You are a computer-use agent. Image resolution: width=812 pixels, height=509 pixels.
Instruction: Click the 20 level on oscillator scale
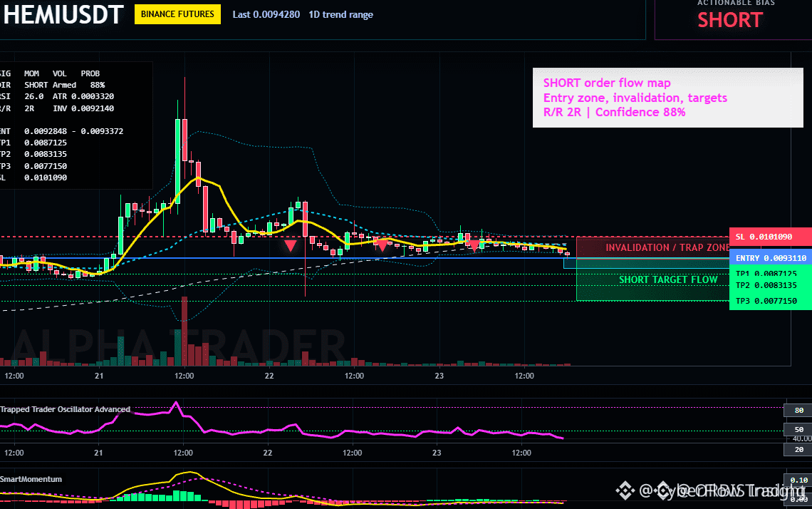pyautogui.click(x=799, y=449)
